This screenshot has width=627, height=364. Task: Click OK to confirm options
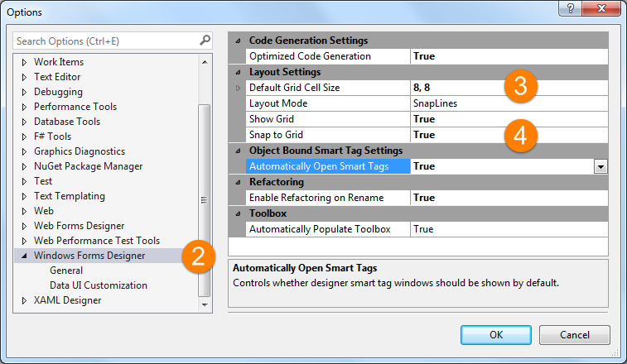[496, 334]
